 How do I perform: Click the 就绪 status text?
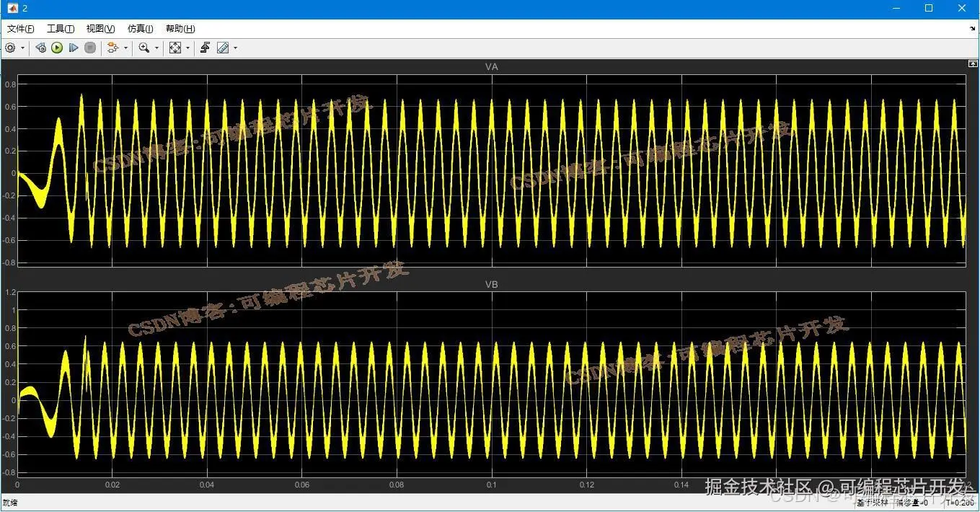(9, 503)
